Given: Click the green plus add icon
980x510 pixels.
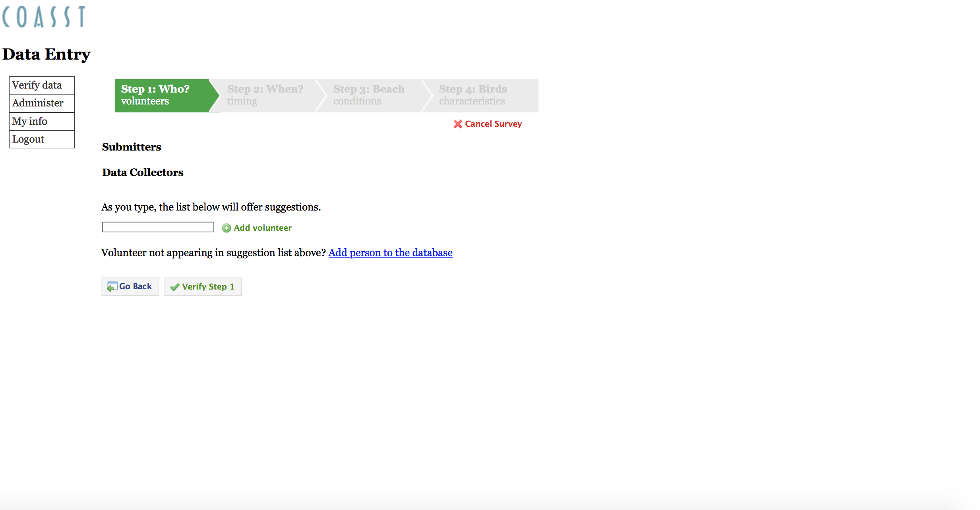Looking at the screenshot, I should coord(227,228).
